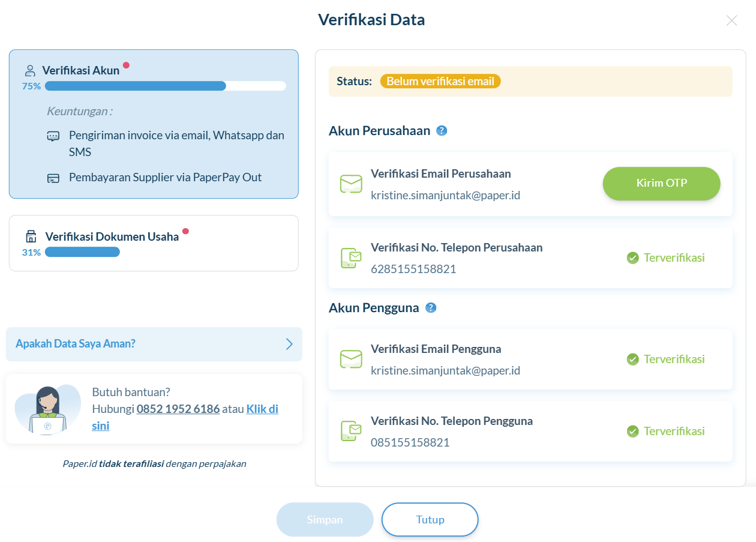756x542 pixels.
Task: Click the card icon for Pembayaran Supplier
Action: pos(53,178)
